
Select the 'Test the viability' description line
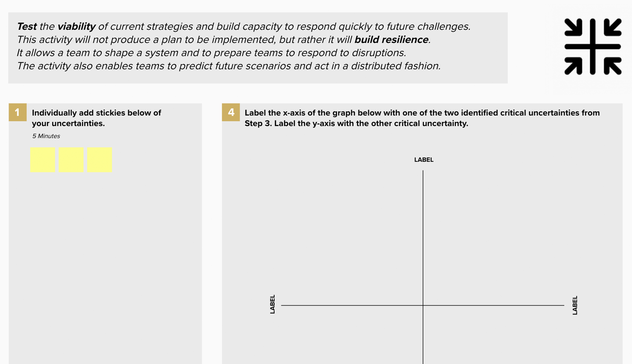244,27
